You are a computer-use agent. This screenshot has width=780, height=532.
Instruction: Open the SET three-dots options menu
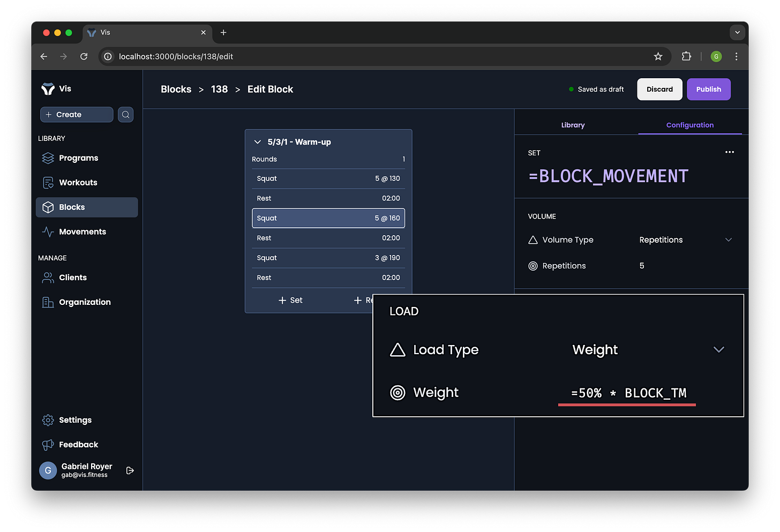click(x=730, y=152)
